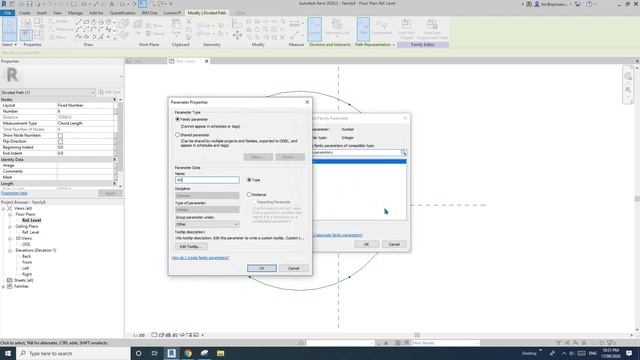The height and width of the screenshot is (360, 640).
Task: Click the Edit Type button
Action: coord(110,92)
